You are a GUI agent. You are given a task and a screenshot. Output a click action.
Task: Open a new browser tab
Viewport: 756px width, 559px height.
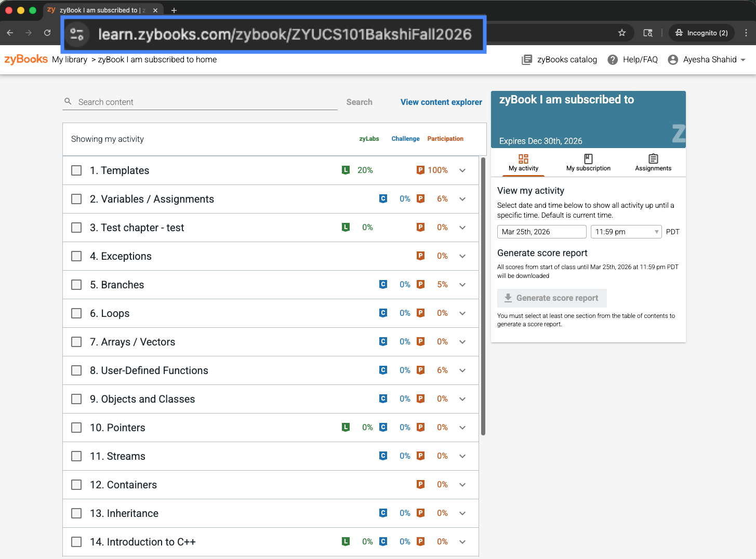[x=174, y=10]
